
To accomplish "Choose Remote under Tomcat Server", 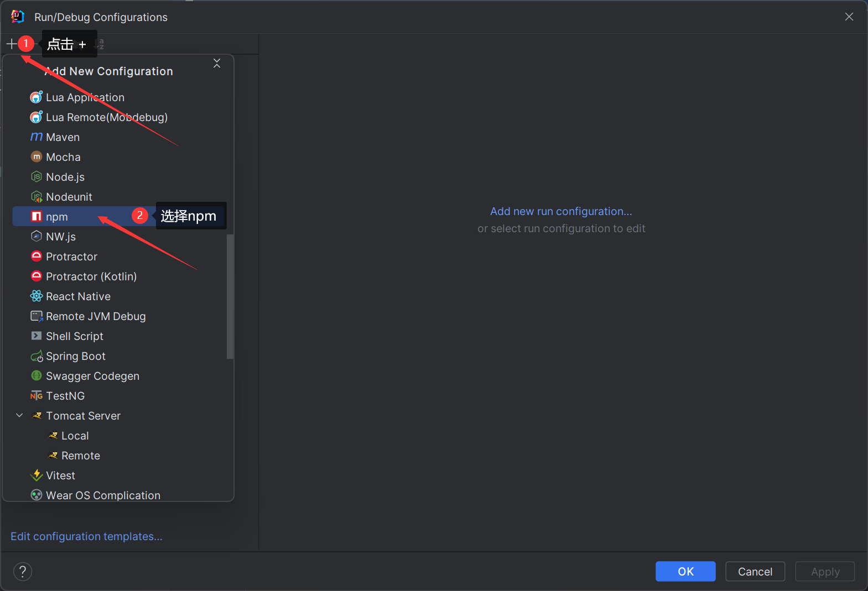I will pyautogui.click(x=80, y=456).
